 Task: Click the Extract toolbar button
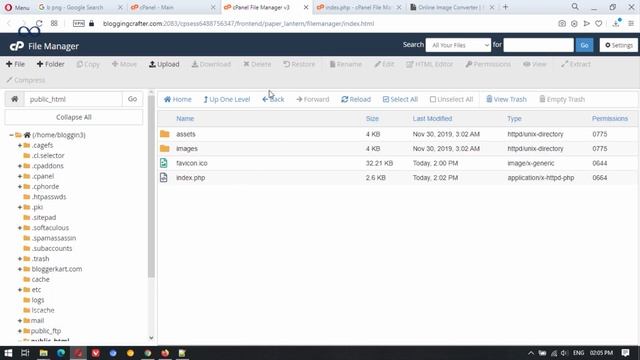(x=576, y=64)
